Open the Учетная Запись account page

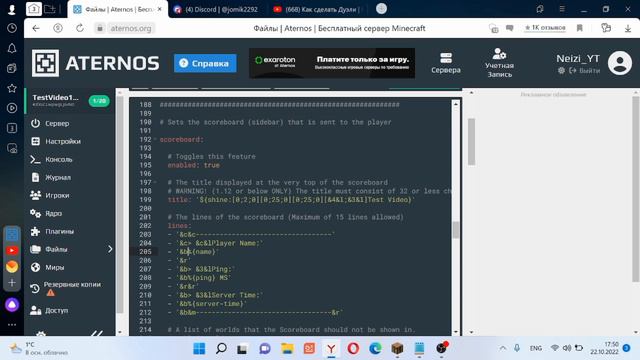coord(499,63)
